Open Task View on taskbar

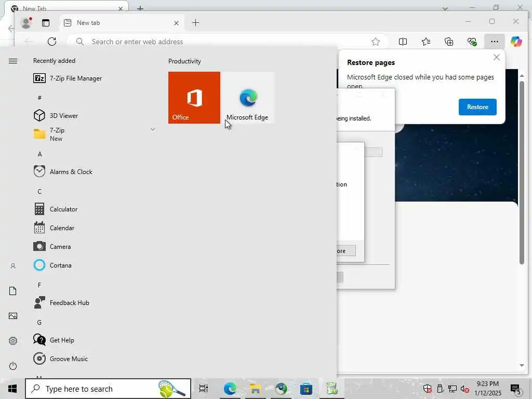pyautogui.click(x=204, y=389)
